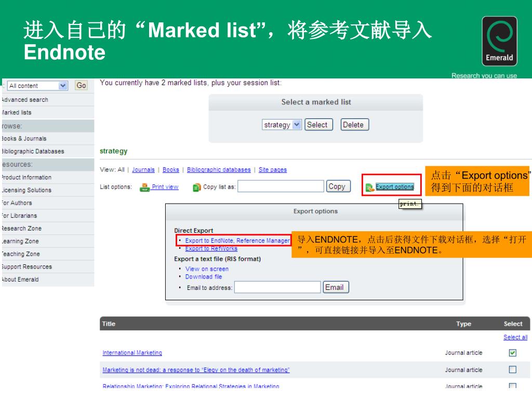Click the Select all link
The image size is (532, 399).
point(515,337)
